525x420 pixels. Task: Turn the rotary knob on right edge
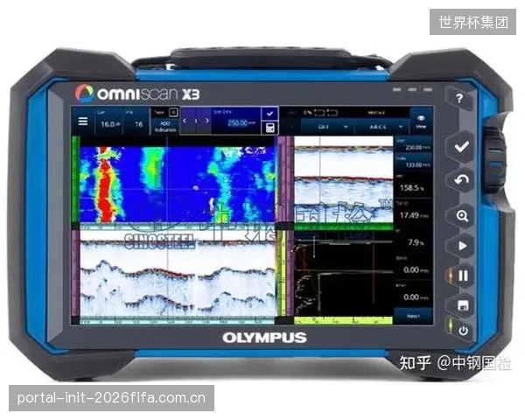point(495,162)
